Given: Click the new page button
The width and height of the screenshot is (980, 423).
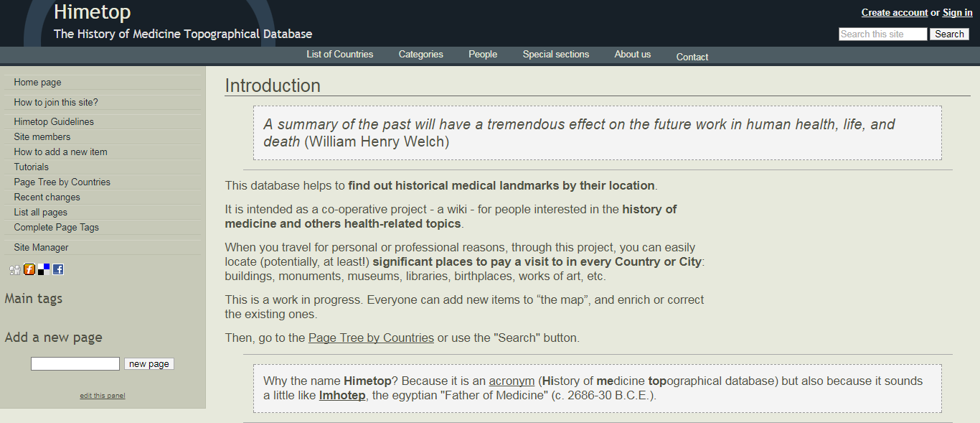Looking at the screenshot, I should click(x=149, y=364).
